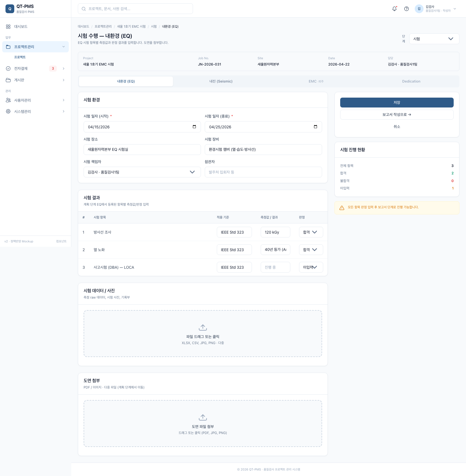Image resolution: width=466 pixels, height=476 pixels.
Task: Click the 시험 일자 (시작) date field
Action: click(142, 127)
